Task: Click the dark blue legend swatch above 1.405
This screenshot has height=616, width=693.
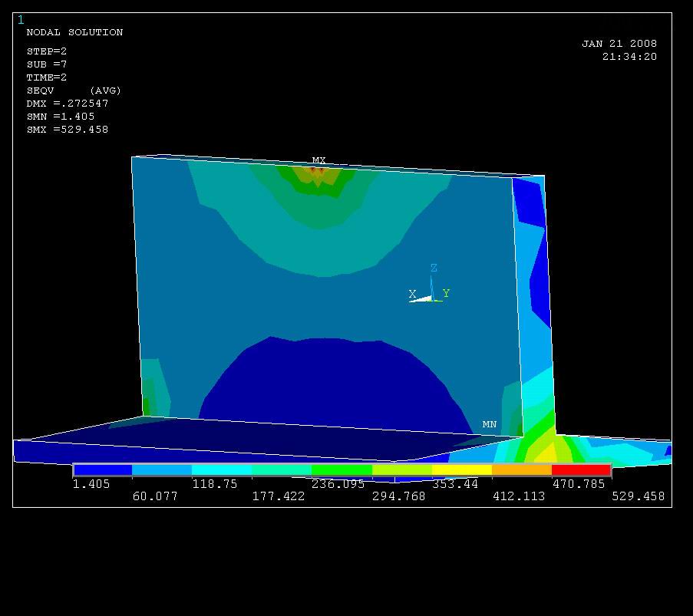Action: 103,469
